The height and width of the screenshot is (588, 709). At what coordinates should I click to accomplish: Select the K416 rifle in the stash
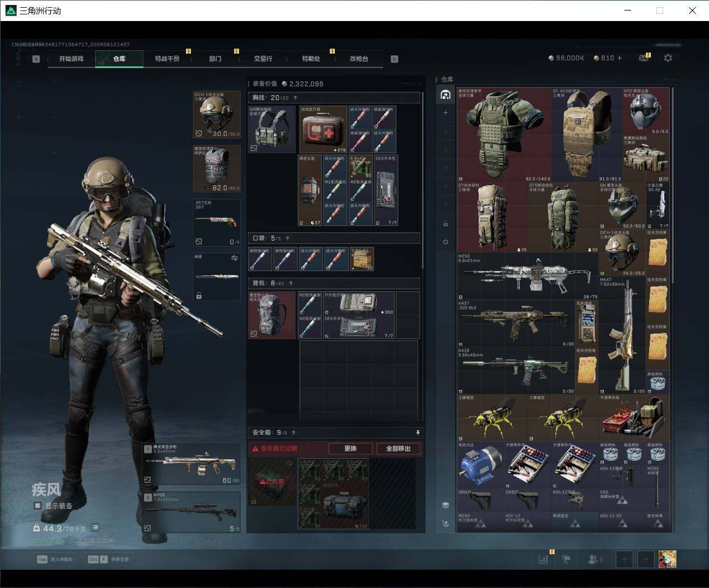click(516, 371)
